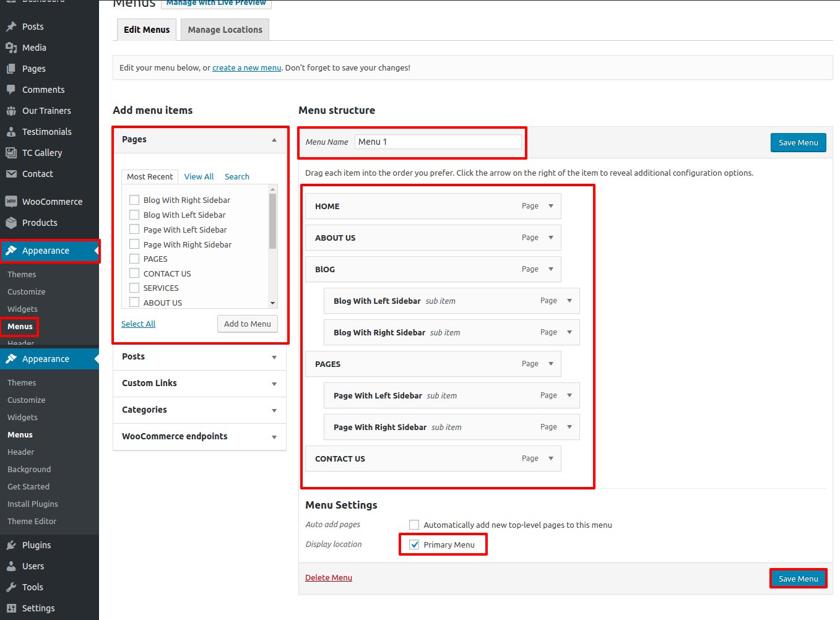Click the Menu Name input field
This screenshot has width=840, height=620.
pos(438,142)
